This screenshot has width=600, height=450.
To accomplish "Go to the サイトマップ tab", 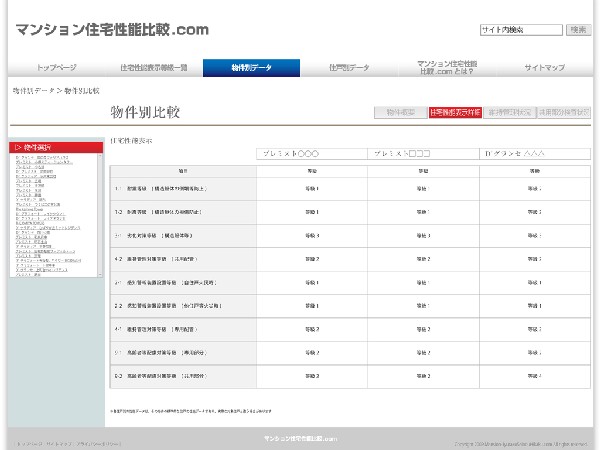I will tap(544, 68).
